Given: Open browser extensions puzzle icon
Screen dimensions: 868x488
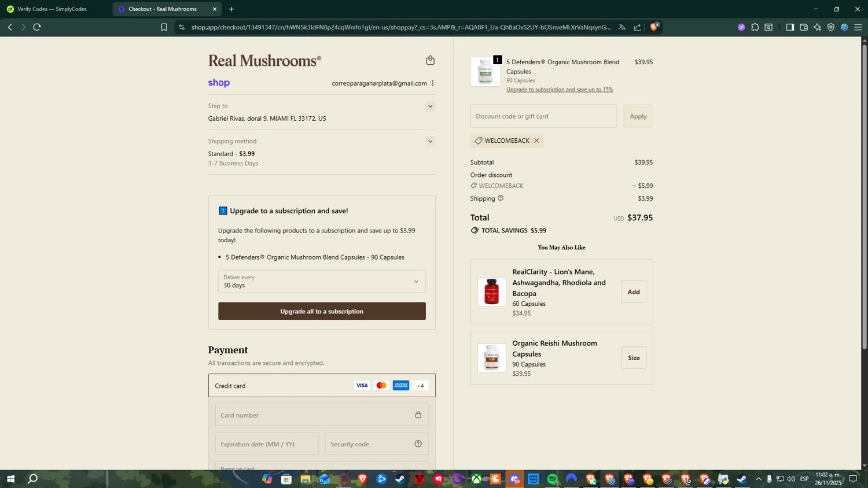Looking at the screenshot, I should tap(755, 27).
